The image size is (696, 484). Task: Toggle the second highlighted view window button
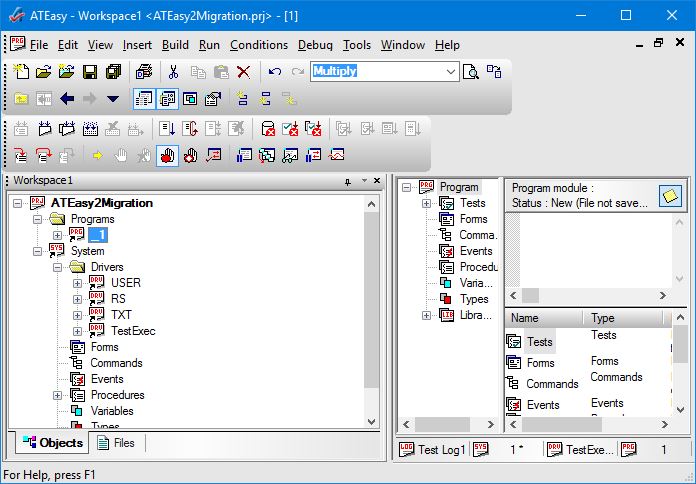pyautogui.click(x=167, y=99)
